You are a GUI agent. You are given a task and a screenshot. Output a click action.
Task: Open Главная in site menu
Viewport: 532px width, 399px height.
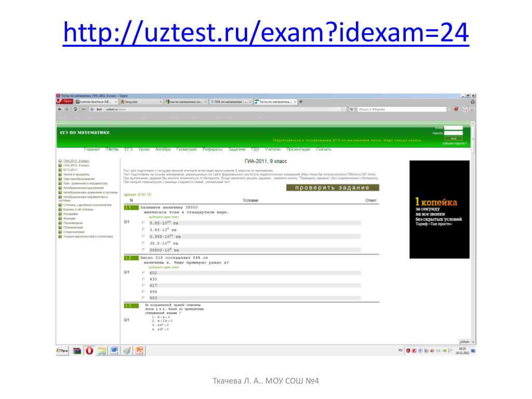click(x=91, y=149)
